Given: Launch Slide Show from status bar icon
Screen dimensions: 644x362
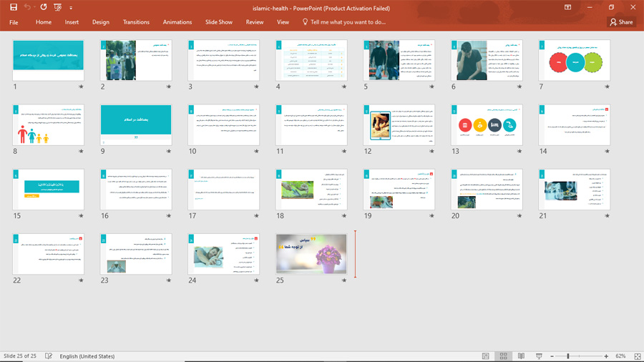Looking at the screenshot, I should click(539, 356).
